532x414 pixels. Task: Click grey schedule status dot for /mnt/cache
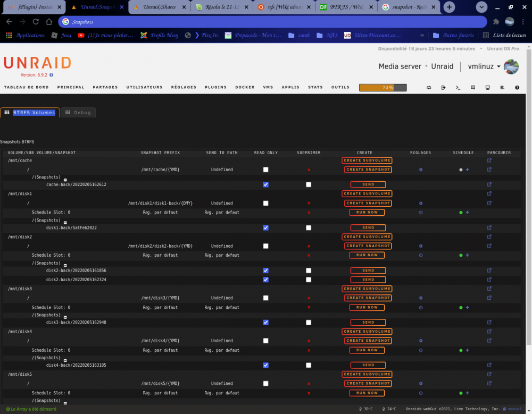pos(461,170)
